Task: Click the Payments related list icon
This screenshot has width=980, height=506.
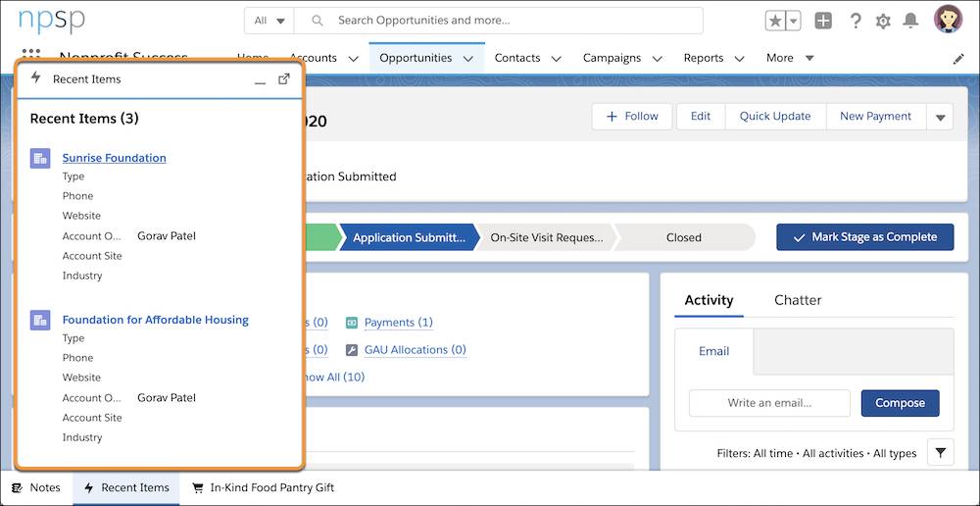Action: pyautogui.click(x=352, y=323)
